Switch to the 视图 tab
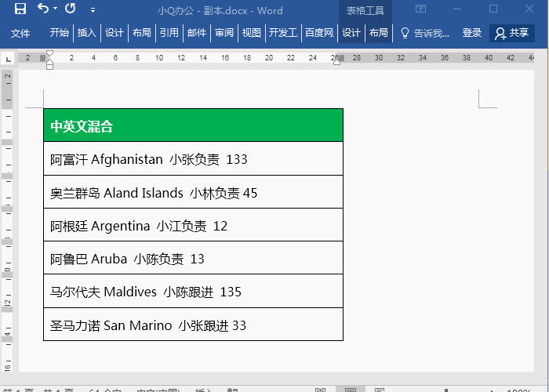This screenshot has width=549, height=392. click(x=252, y=33)
